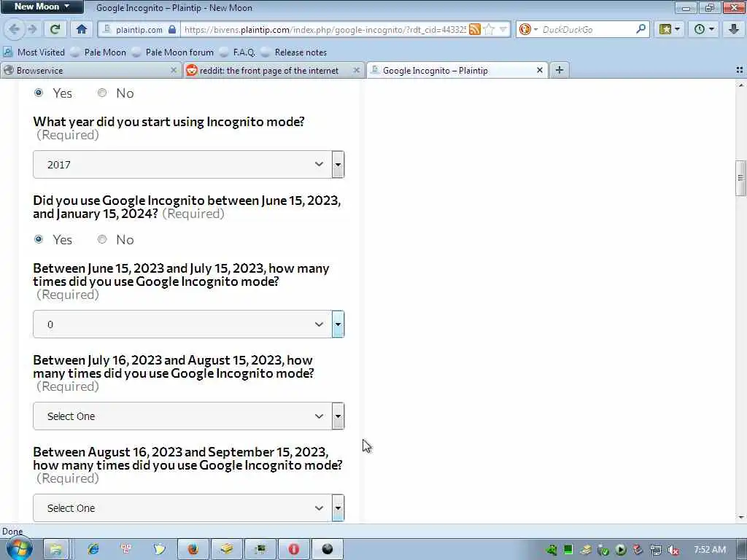Screen dimensions: 747x560
Task: Click into the DuckDuckGo search field
Action: click(x=587, y=29)
